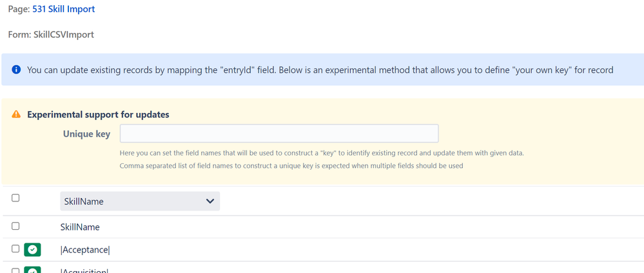Click the SkillName header row text

80,227
